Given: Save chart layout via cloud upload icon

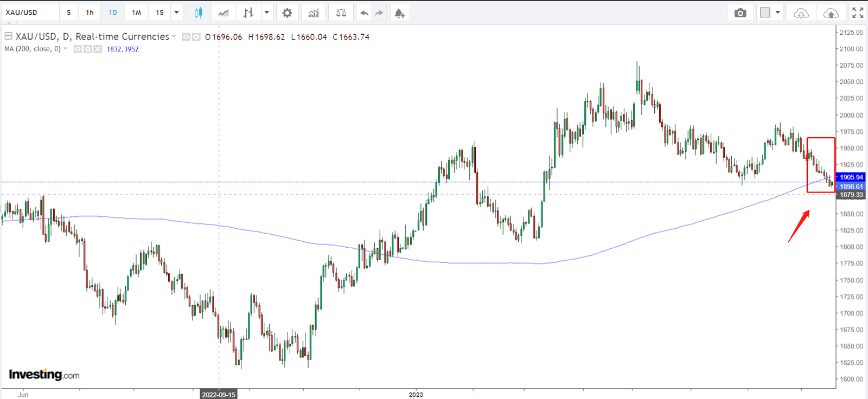Looking at the screenshot, I should 831,13.
